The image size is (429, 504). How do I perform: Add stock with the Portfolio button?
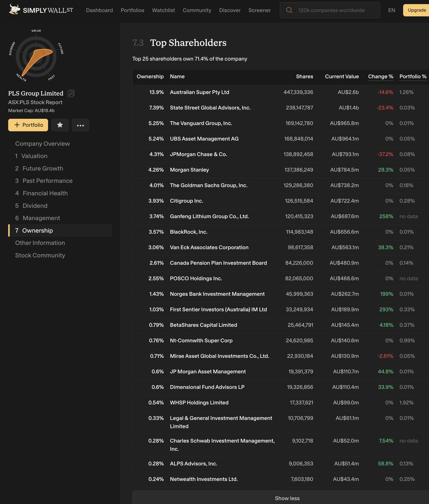coord(28,125)
